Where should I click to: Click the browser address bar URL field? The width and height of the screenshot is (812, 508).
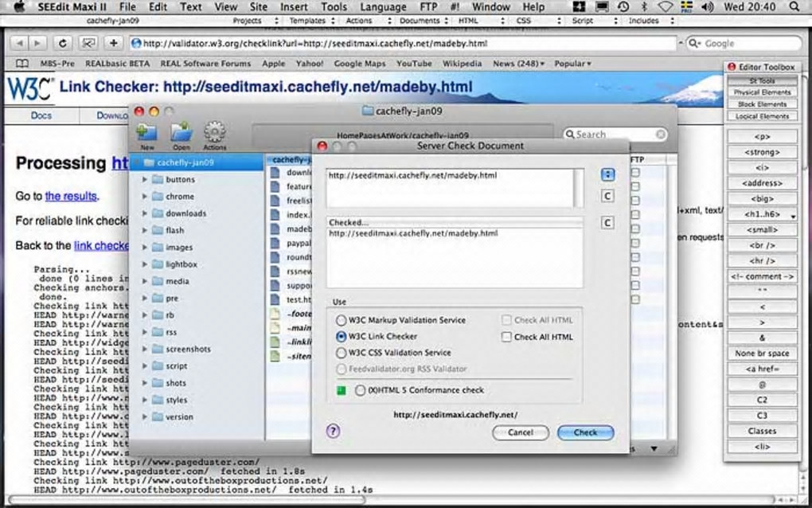[x=402, y=44]
